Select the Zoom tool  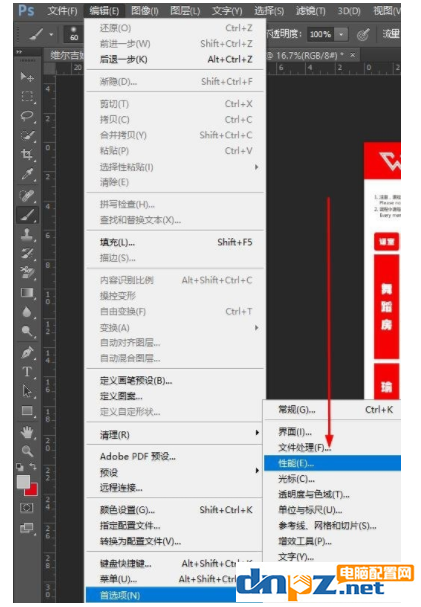click(x=27, y=451)
